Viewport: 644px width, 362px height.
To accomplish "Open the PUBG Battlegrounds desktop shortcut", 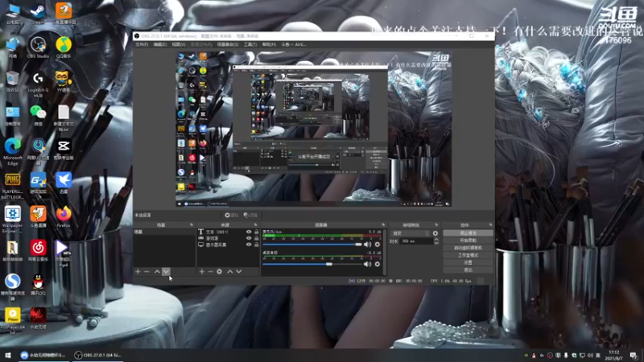I will pyautogui.click(x=12, y=186).
